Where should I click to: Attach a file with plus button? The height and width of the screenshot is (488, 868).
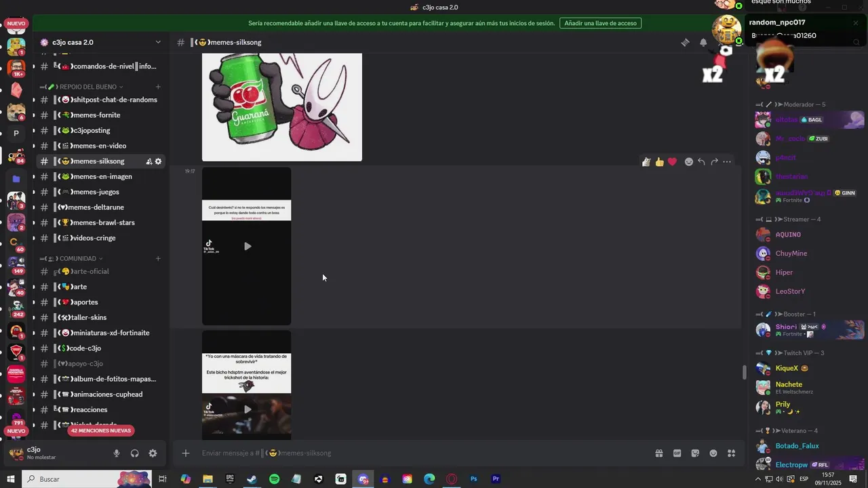point(185,453)
